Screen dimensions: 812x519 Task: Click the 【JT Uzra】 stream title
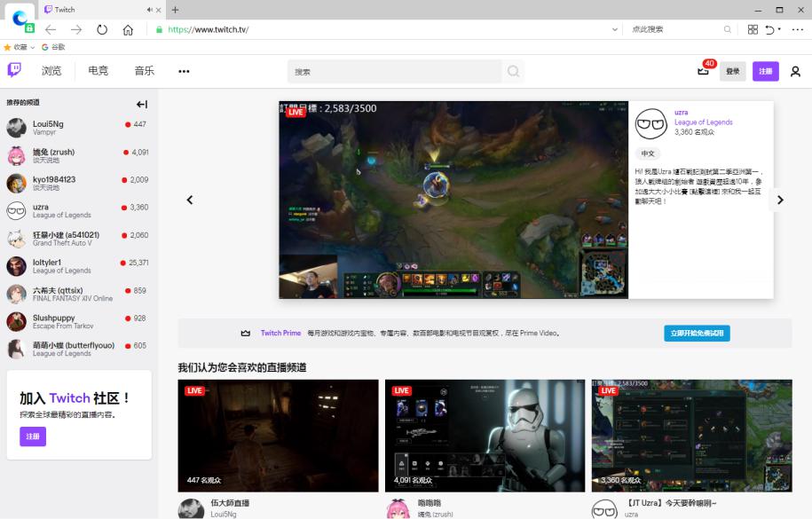click(671, 503)
